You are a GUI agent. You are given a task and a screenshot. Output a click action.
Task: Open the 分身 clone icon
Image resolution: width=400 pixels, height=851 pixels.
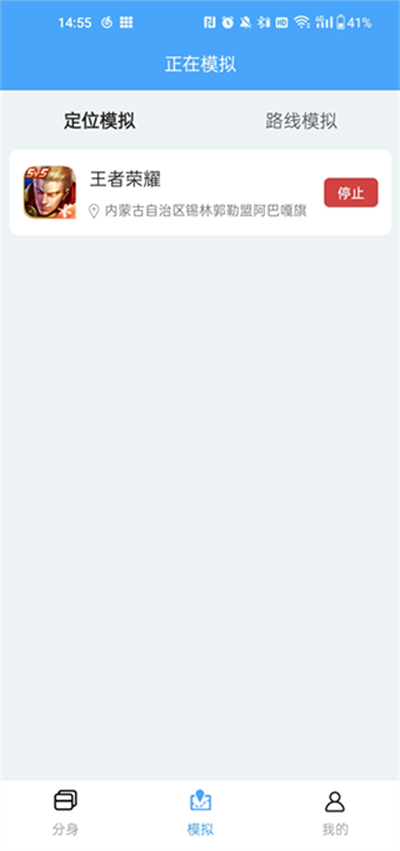point(66,801)
